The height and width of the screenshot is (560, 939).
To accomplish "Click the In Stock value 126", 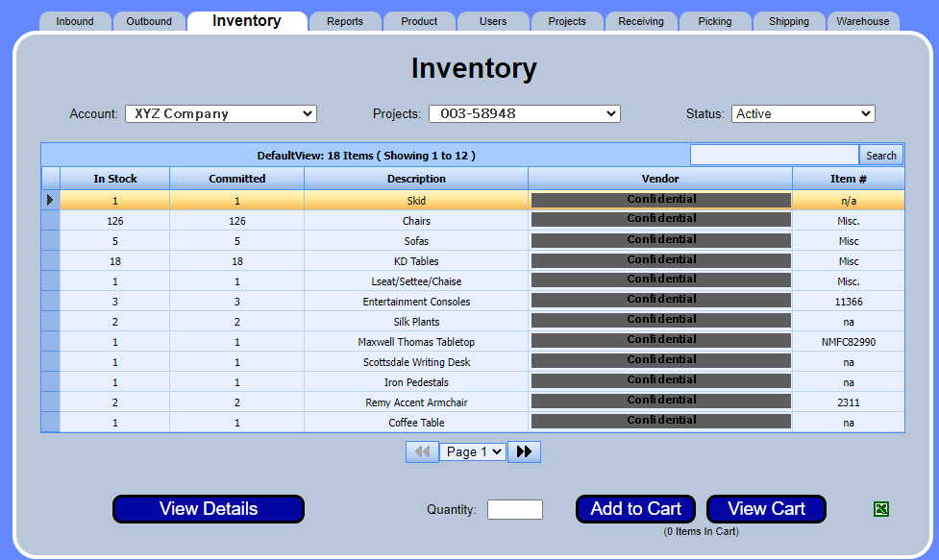I will pos(115,221).
